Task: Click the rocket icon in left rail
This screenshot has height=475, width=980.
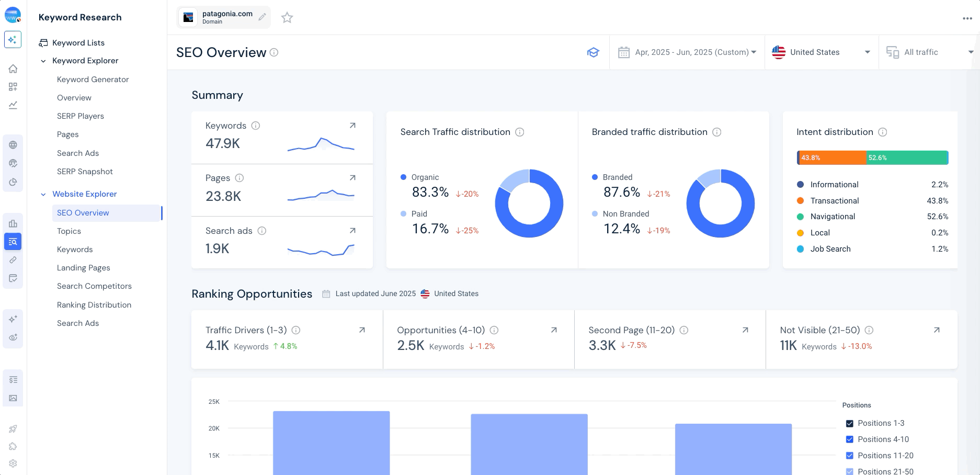Action: 13,429
